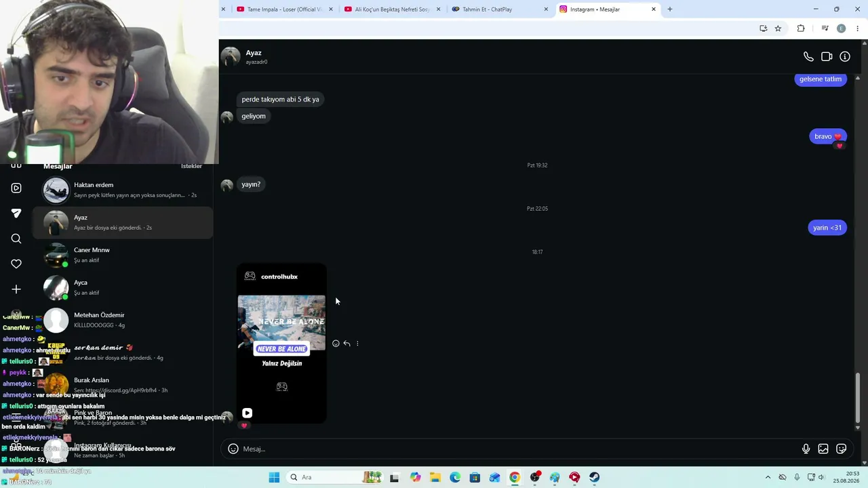Open Steam from the taskbar
The image size is (868, 488).
click(x=594, y=477)
